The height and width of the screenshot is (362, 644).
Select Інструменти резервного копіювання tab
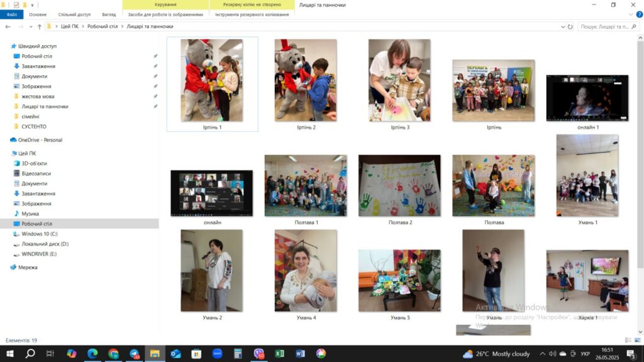(252, 14)
